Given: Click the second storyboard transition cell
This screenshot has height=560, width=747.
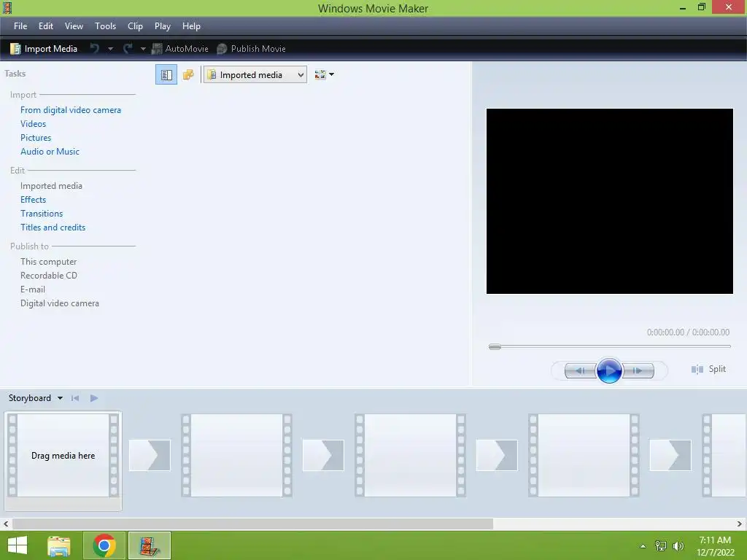Looking at the screenshot, I should (323, 455).
